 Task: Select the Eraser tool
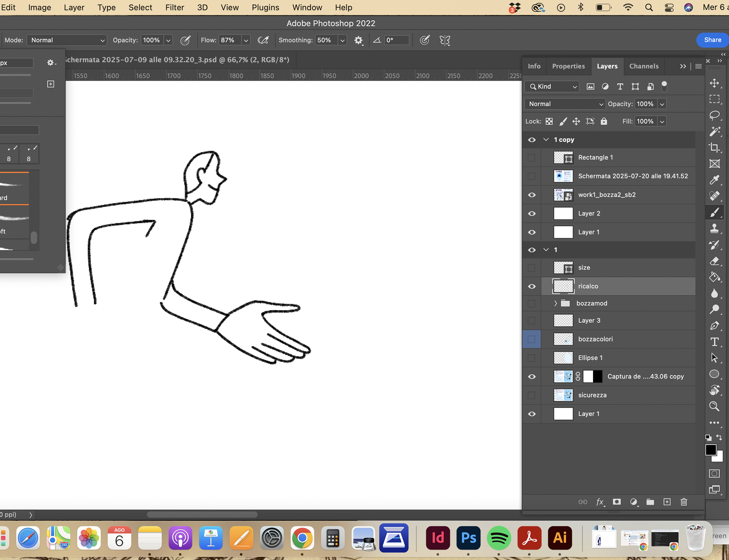pyautogui.click(x=715, y=261)
